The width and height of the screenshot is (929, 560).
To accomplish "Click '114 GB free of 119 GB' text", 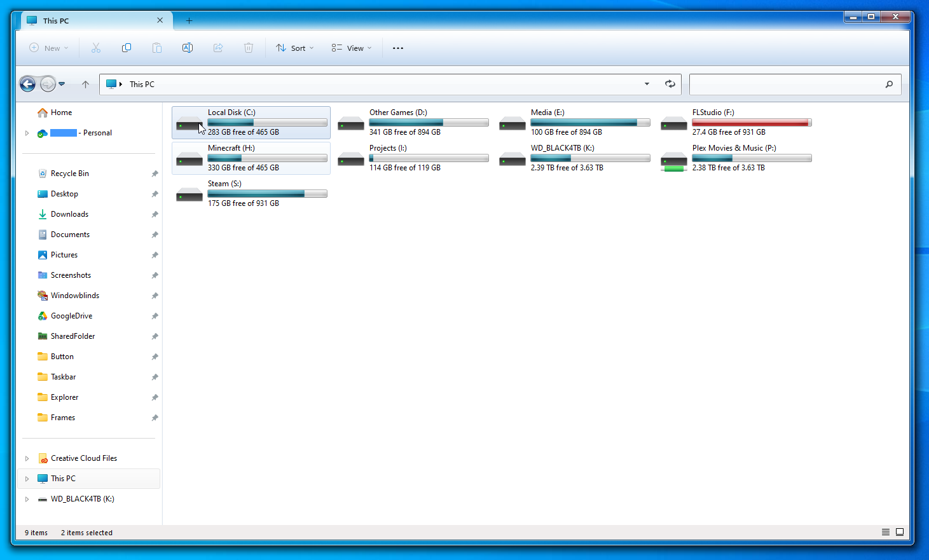I will (x=405, y=168).
